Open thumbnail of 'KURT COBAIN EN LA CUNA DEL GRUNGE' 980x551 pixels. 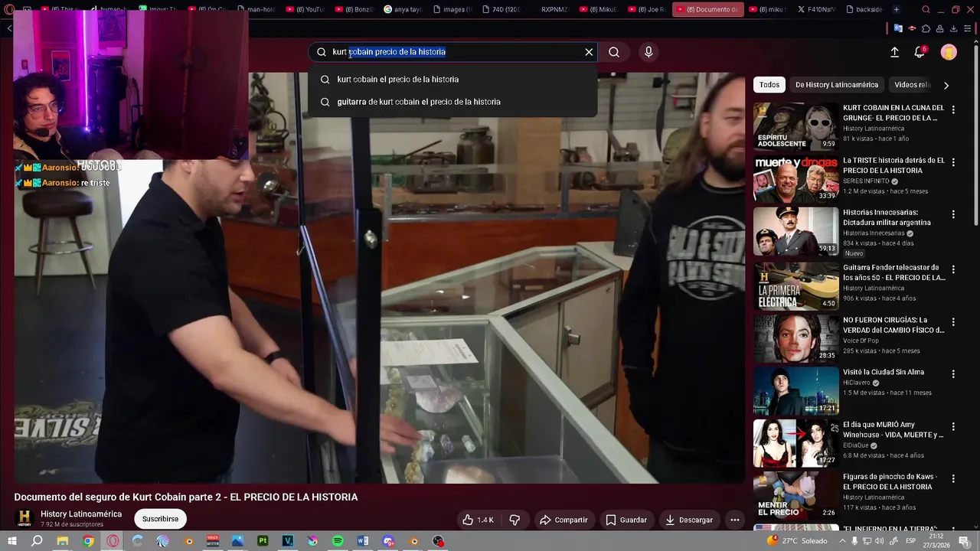click(795, 126)
